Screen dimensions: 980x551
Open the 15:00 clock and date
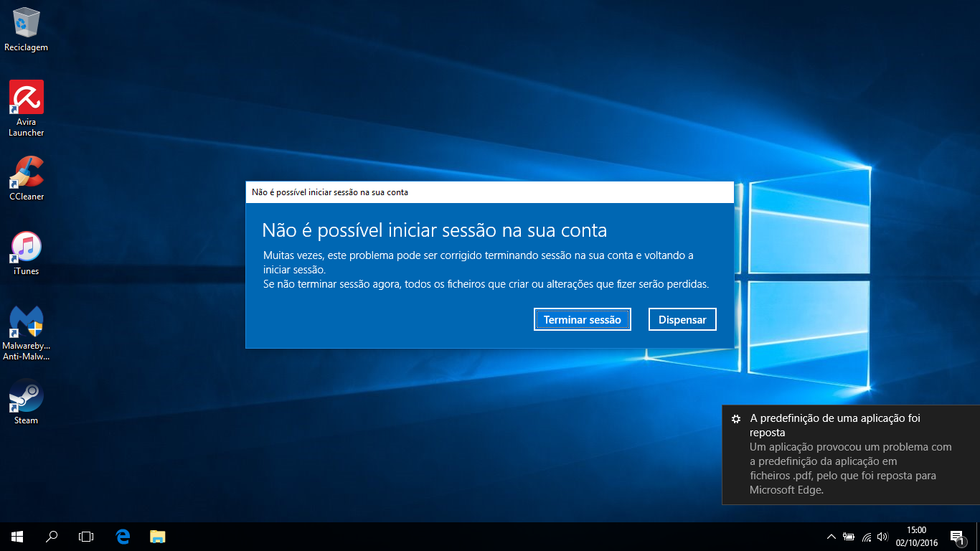pos(917,537)
